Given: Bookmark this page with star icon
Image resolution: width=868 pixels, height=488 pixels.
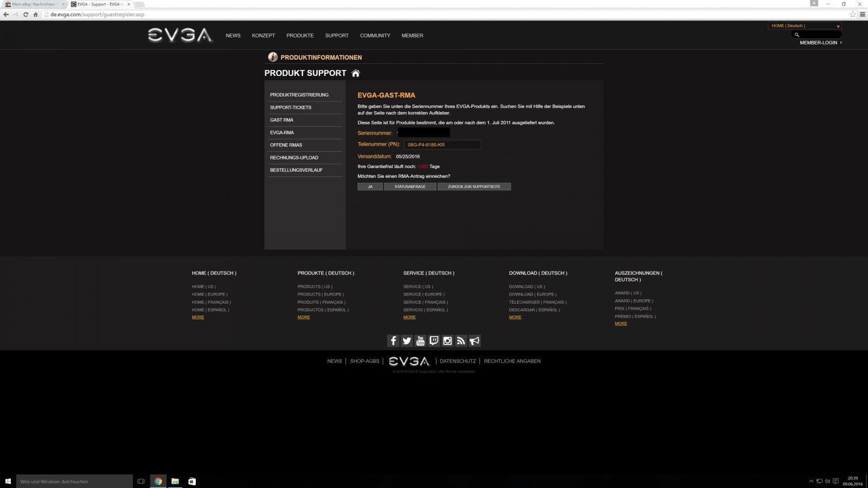Looking at the screenshot, I should 853,15.
